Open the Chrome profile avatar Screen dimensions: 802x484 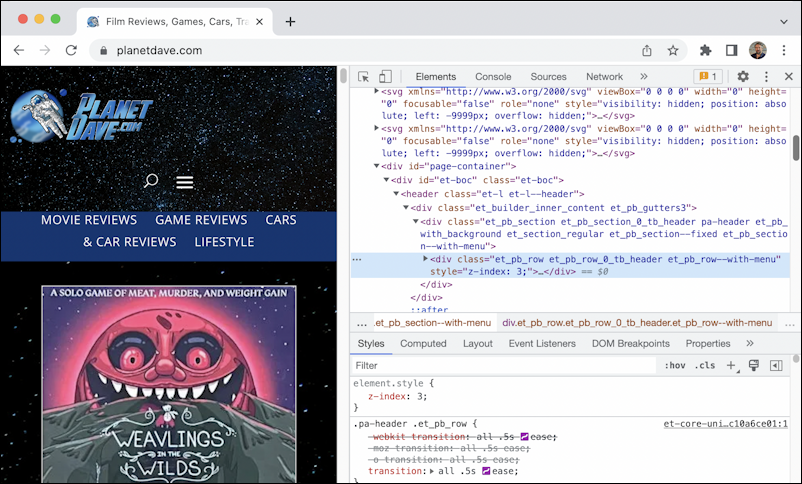pyautogui.click(x=758, y=50)
